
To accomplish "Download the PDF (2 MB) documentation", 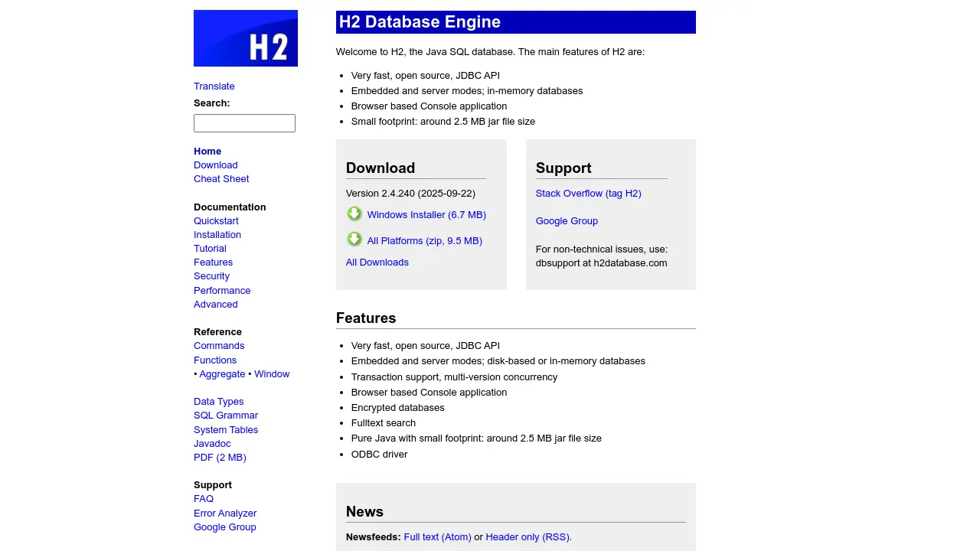I will [x=220, y=458].
